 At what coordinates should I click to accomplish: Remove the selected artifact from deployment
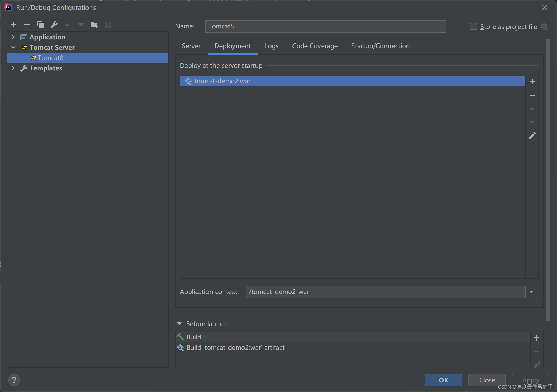pos(532,95)
